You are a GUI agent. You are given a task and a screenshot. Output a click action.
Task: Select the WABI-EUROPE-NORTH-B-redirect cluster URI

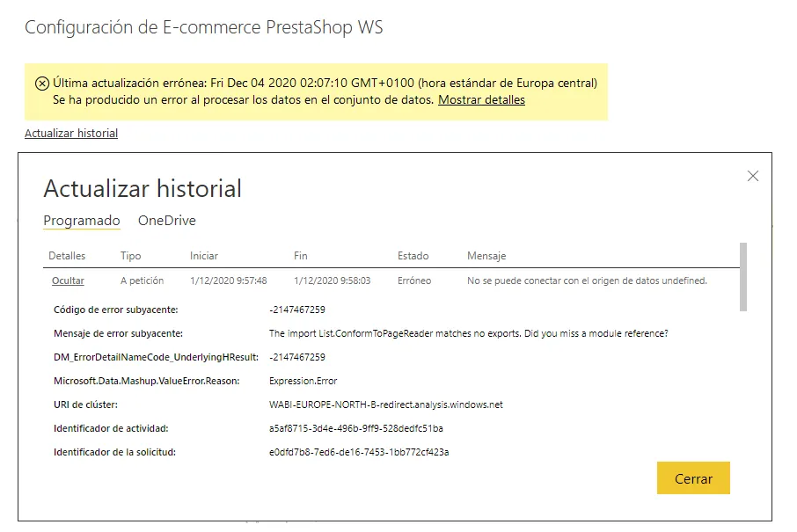(x=386, y=405)
